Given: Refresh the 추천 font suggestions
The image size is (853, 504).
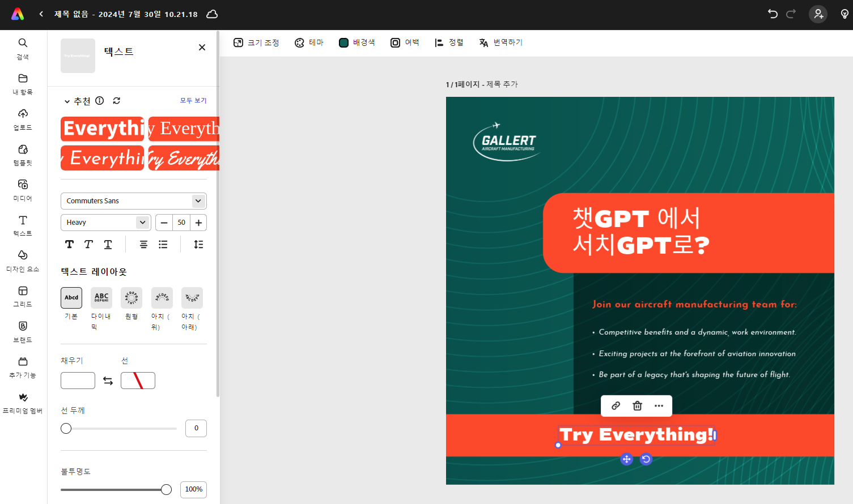Looking at the screenshot, I should tap(117, 101).
